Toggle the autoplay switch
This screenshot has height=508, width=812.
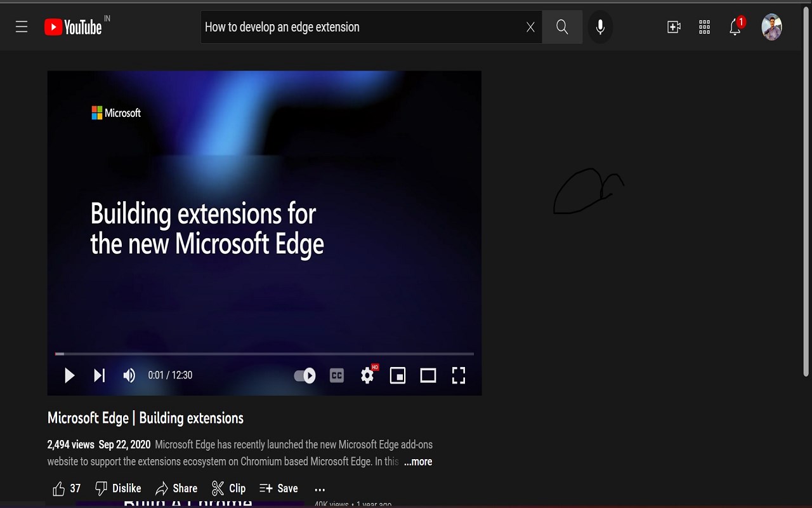click(304, 375)
